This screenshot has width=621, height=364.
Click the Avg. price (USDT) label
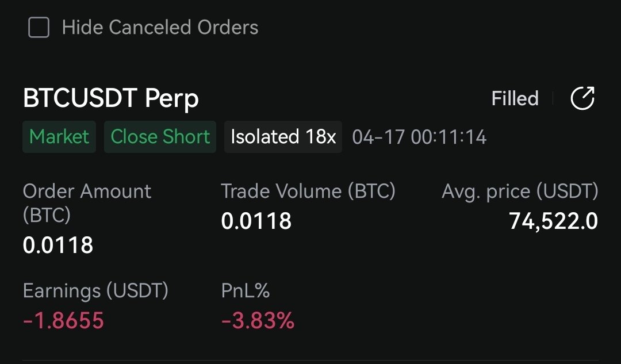point(520,191)
